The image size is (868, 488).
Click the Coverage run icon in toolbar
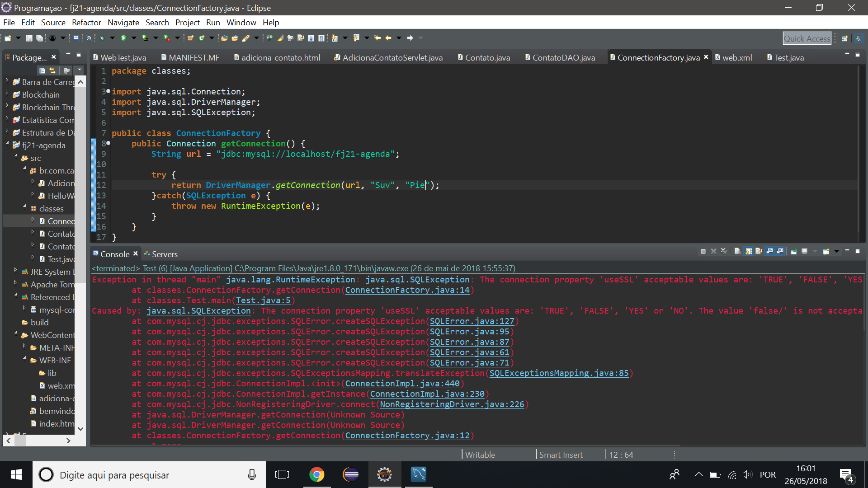145,38
